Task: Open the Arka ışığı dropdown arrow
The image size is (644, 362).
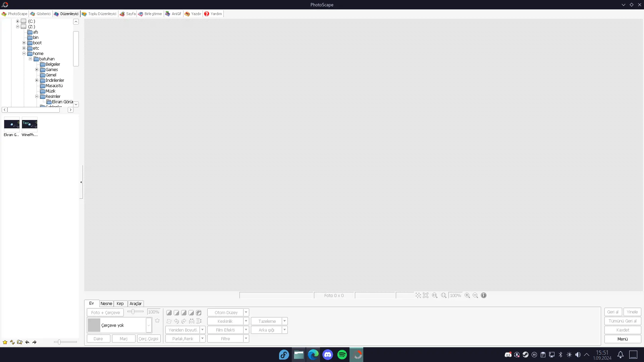Action: pyautogui.click(x=284, y=330)
